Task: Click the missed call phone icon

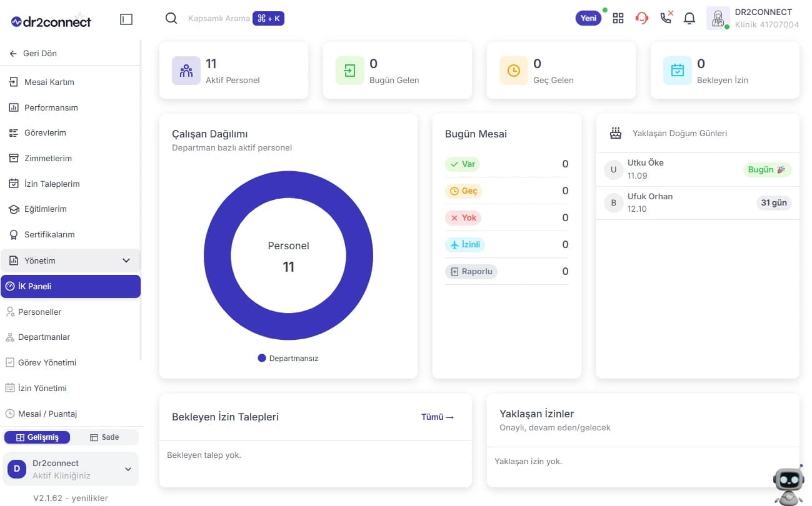Action: point(666,17)
